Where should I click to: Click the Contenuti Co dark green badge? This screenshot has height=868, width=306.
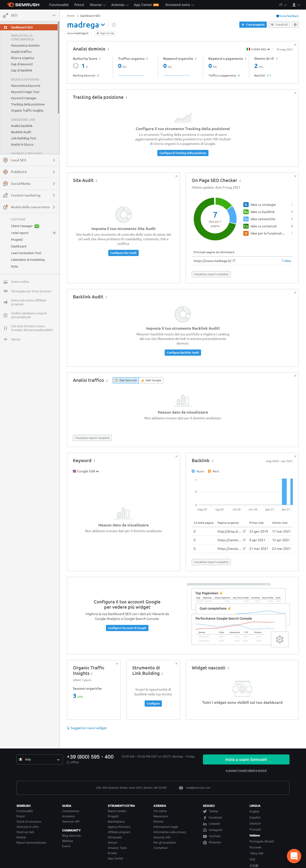246,226
